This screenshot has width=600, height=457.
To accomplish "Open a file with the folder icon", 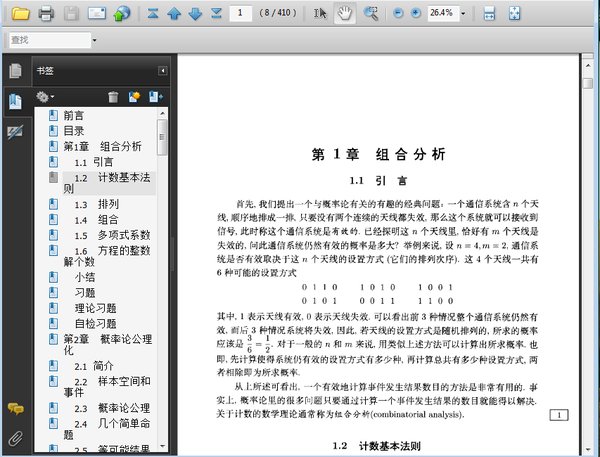I will click(x=21, y=13).
